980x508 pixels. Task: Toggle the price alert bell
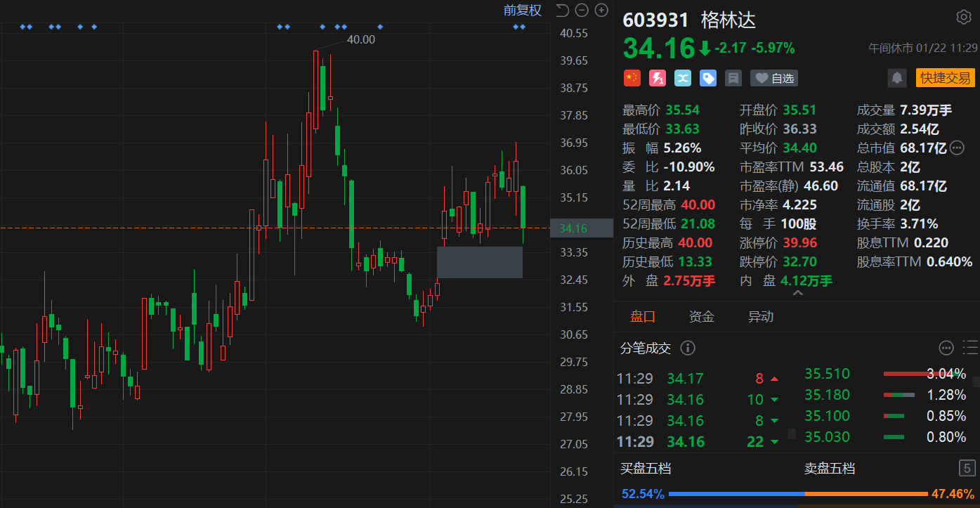pyautogui.click(x=897, y=78)
